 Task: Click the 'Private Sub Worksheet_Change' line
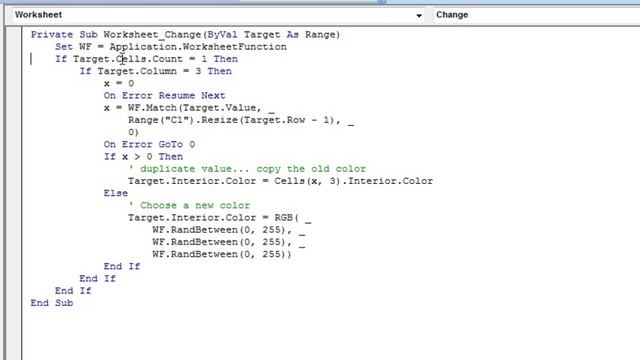coord(185,35)
